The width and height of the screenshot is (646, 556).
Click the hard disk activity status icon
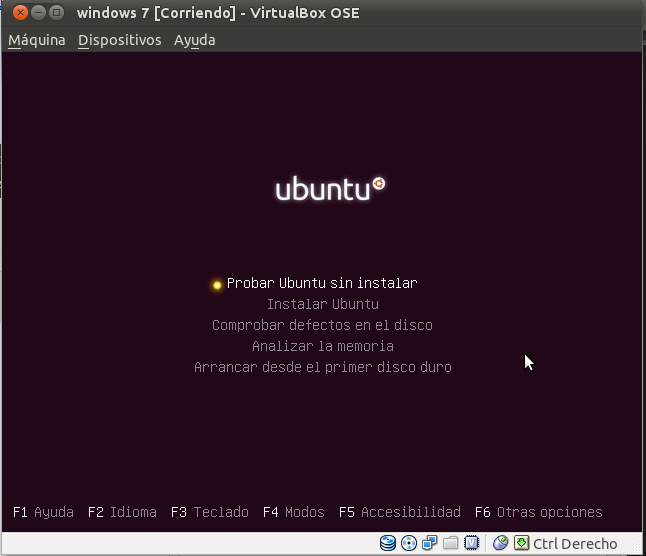click(x=388, y=543)
